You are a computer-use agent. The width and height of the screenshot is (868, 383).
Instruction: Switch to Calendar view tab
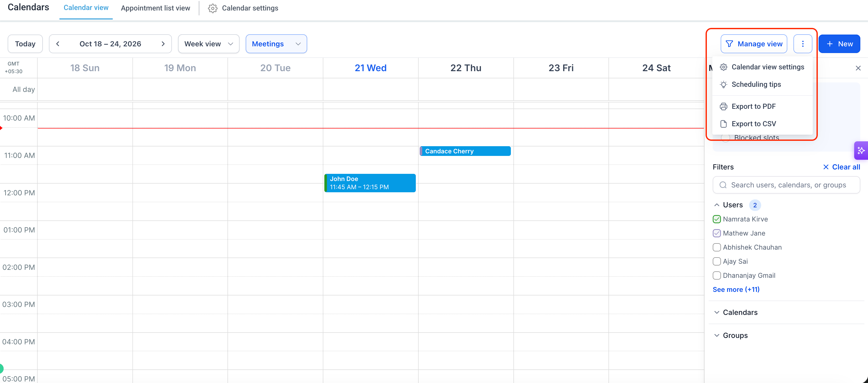tap(86, 8)
